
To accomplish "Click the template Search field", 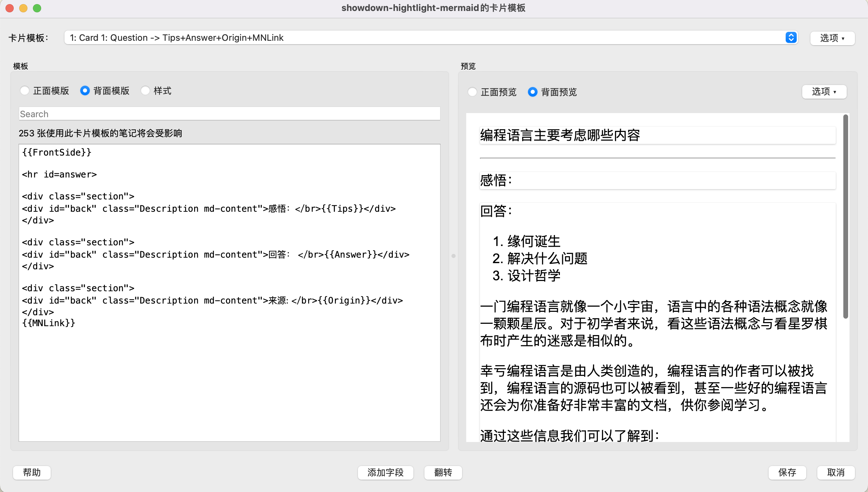I will pyautogui.click(x=229, y=114).
